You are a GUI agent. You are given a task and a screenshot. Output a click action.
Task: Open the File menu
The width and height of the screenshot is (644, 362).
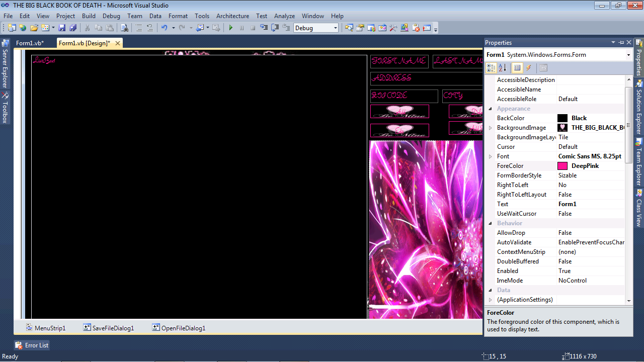pos(8,16)
